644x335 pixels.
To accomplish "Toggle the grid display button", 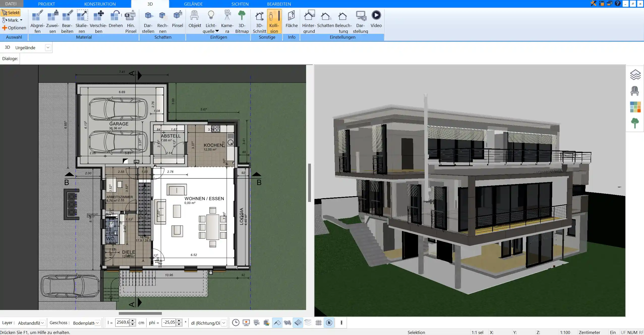I will (x=318, y=323).
